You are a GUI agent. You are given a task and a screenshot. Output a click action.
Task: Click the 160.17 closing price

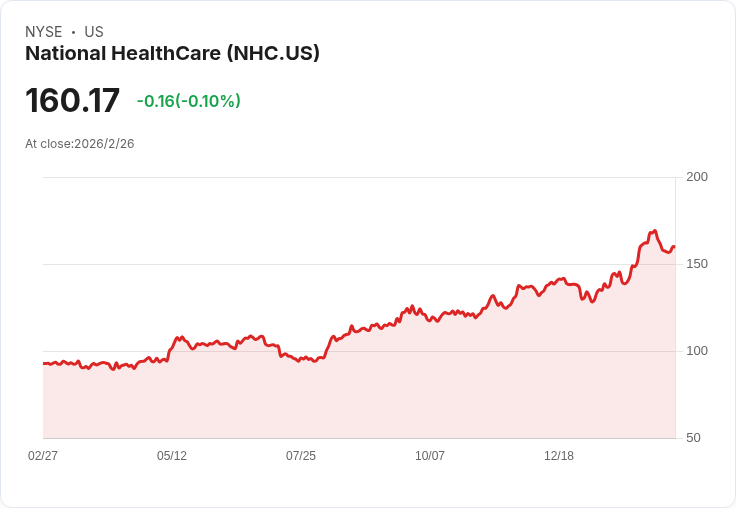click(x=72, y=101)
